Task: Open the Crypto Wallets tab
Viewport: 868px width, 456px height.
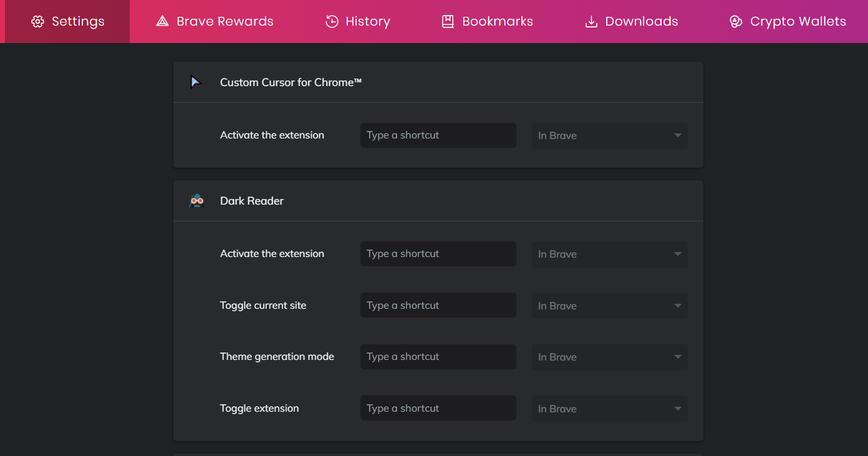Action: click(x=788, y=22)
